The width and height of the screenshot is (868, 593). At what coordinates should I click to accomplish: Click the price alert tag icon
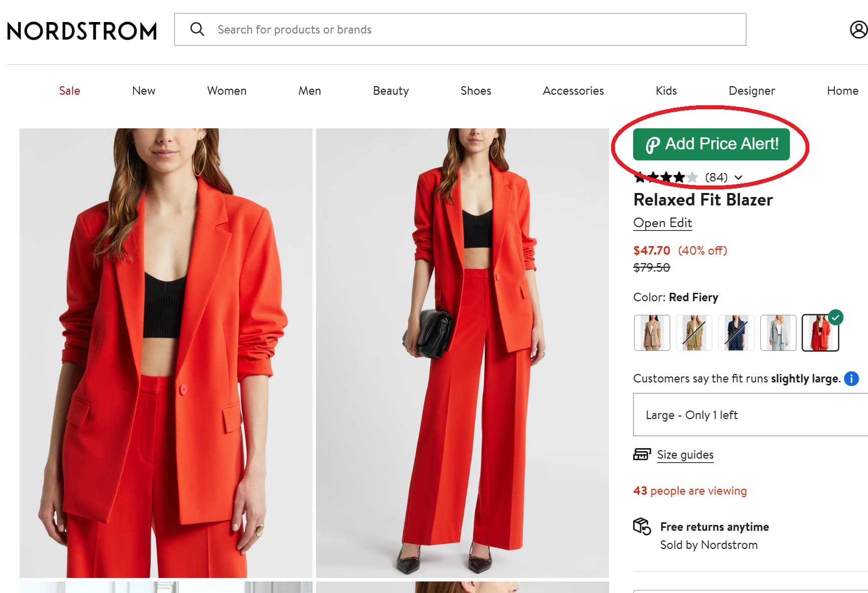tap(653, 144)
